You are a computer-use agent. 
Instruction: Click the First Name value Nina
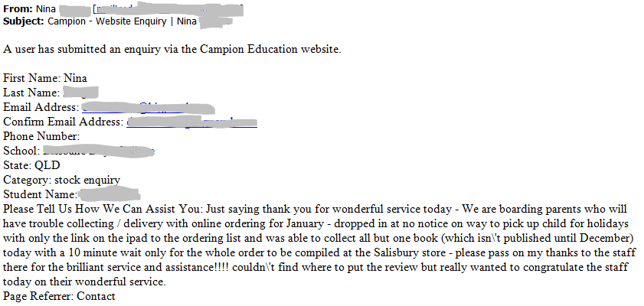pyautogui.click(x=75, y=78)
